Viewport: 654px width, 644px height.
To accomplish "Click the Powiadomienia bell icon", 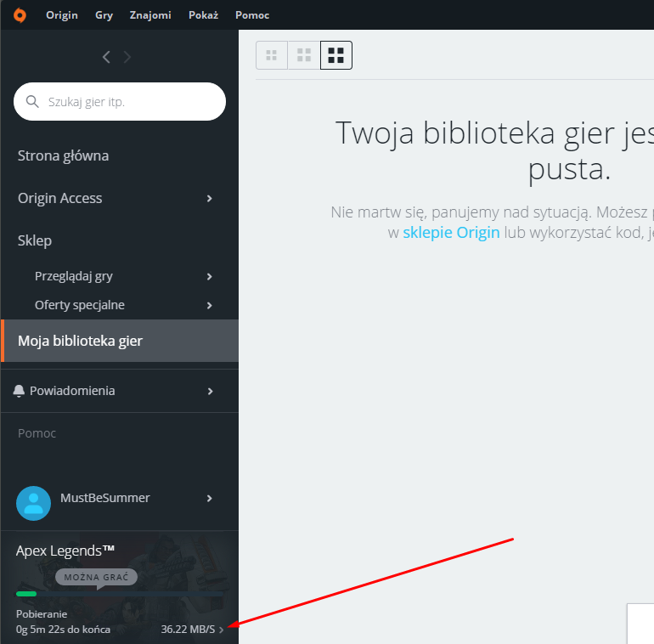I will point(19,391).
